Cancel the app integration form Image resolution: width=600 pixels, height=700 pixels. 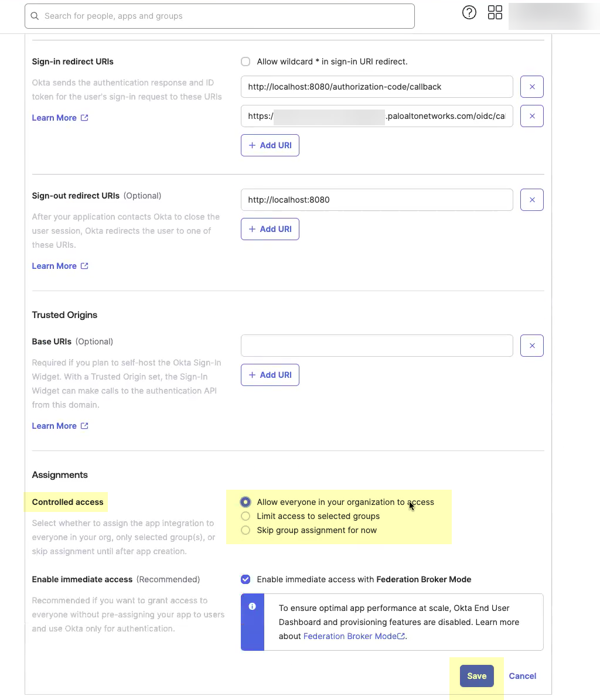pos(522,676)
